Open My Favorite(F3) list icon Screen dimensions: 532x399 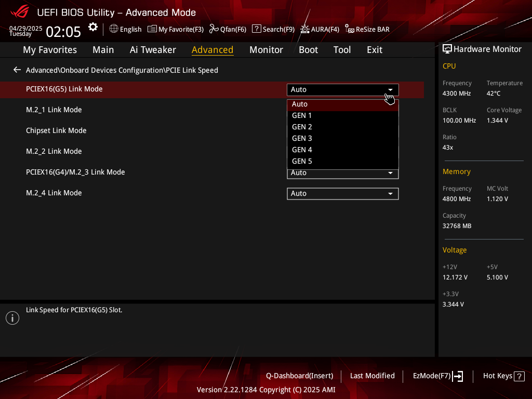click(x=152, y=29)
